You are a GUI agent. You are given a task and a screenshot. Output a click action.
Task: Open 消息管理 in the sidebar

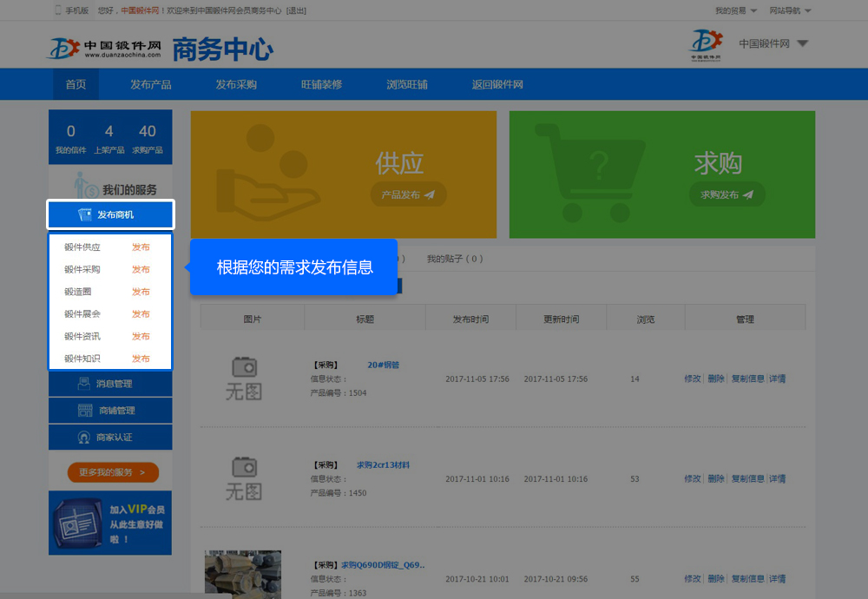tap(110, 384)
